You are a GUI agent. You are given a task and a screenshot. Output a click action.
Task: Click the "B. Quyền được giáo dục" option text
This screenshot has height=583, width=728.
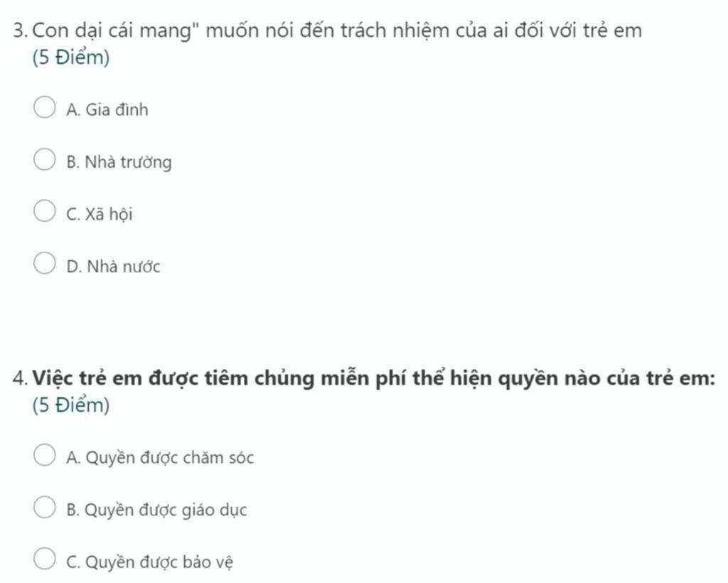pos(156,510)
